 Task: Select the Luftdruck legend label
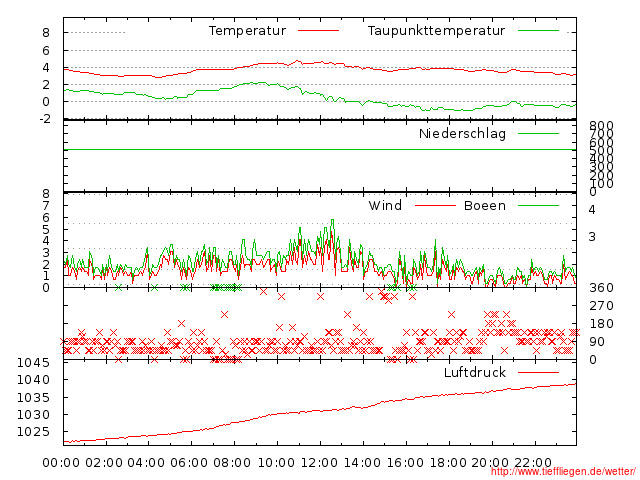[475, 372]
